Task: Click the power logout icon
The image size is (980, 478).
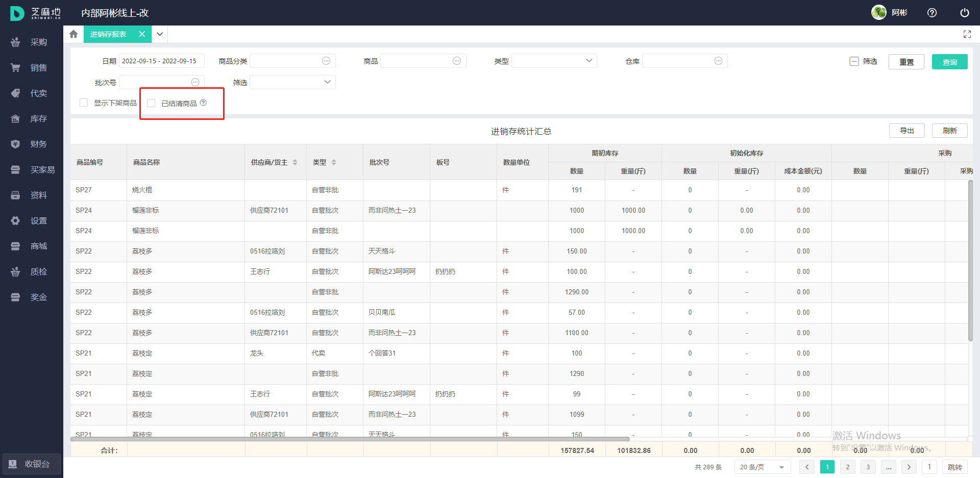Action: click(x=964, y=13)
